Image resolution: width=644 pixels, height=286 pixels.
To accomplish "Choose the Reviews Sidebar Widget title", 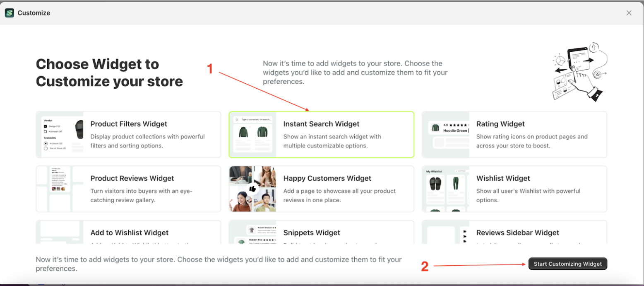I will click(517, 233).
